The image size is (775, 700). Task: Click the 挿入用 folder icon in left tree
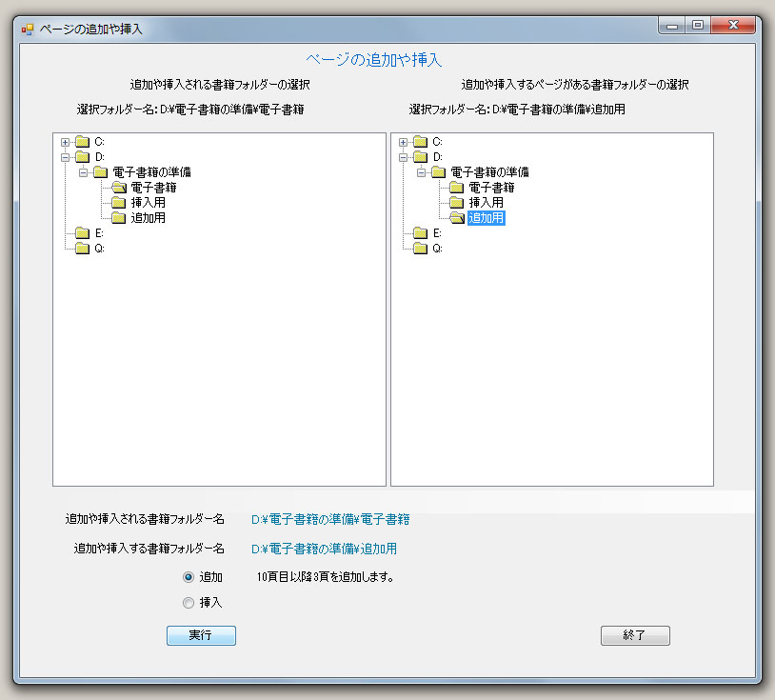point(118,203)
